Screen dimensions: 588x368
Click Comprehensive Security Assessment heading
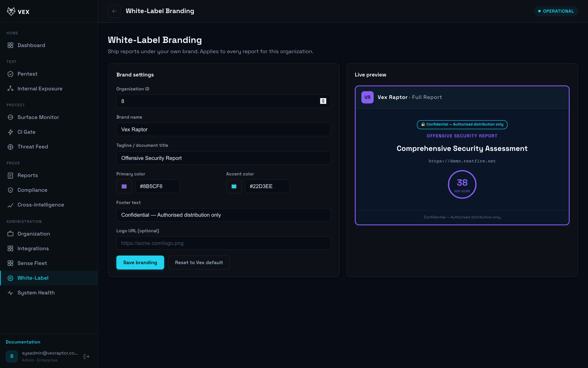[462, 148]
